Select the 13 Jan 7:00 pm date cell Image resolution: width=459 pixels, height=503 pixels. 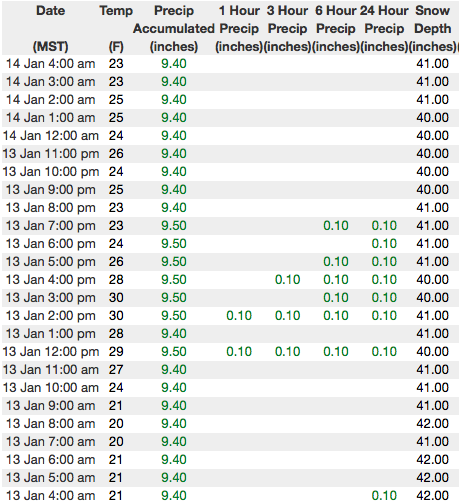coord(51,226)
